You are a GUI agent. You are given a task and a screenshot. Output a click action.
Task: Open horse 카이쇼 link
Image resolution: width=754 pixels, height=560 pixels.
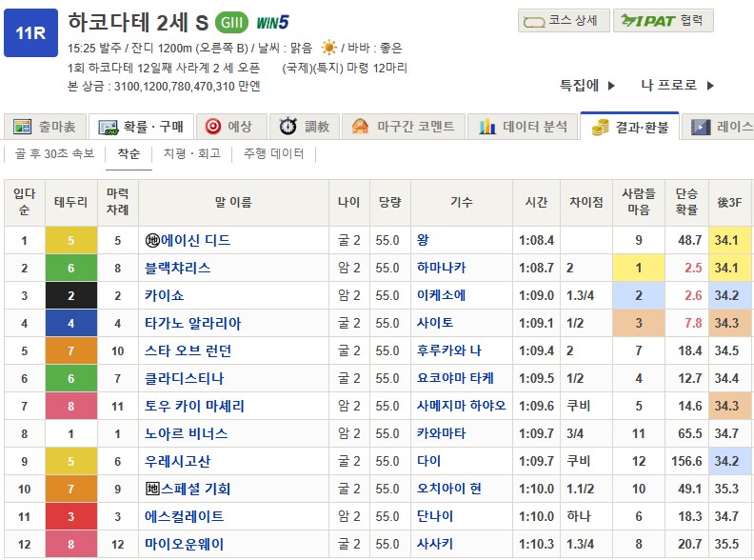tap(165, 295)
